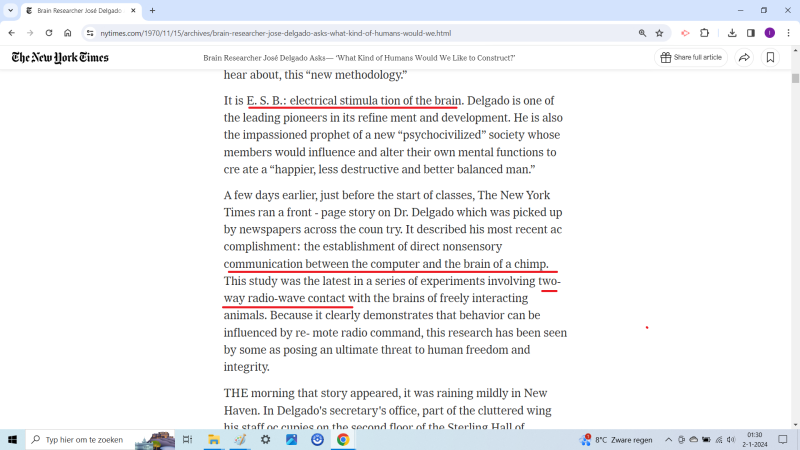Open Chrome's three-dot menu
Viewport: 800px width, 450px height.
pyautogui.click(x=788, y=33)
